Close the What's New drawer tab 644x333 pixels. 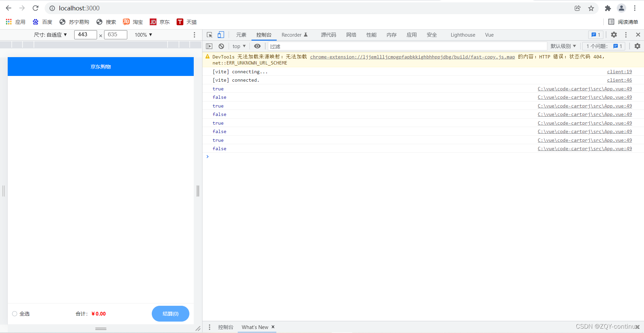[273, 327]
